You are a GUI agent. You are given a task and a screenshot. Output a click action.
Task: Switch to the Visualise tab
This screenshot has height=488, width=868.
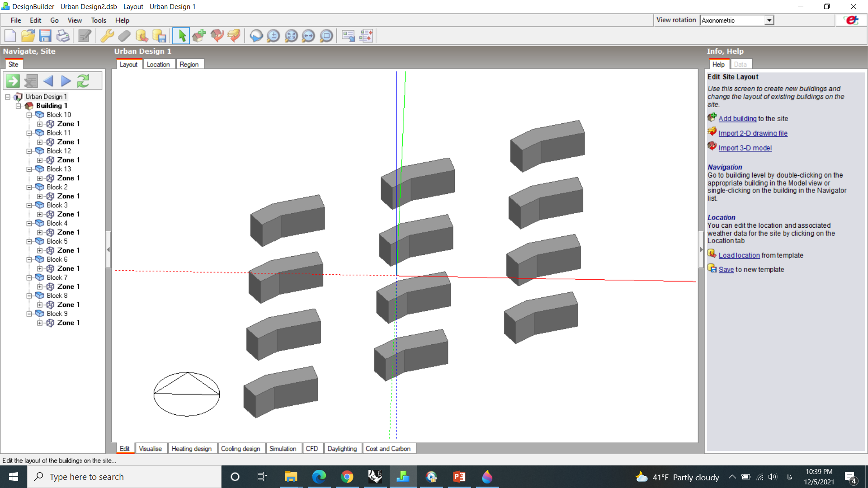[x=150, y=449]
